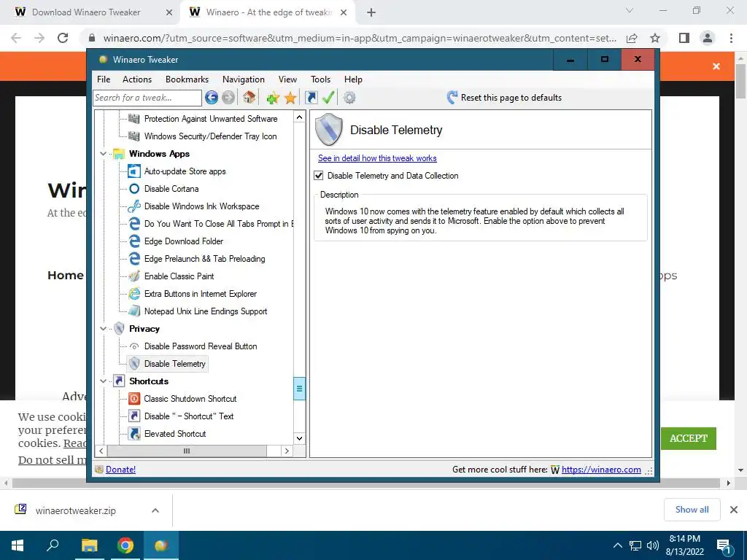
Task: Open bookmarks list via the yellow star icon
Action: point(290,98)
